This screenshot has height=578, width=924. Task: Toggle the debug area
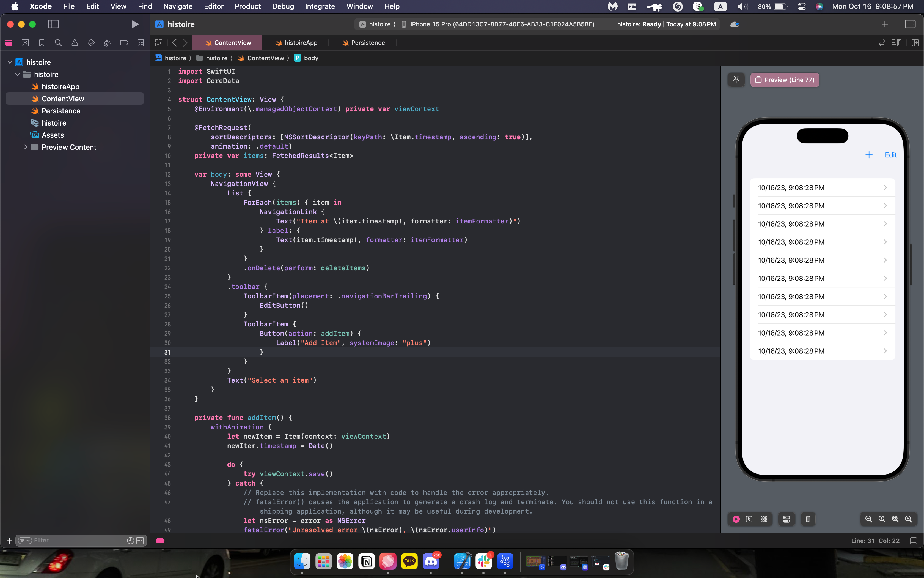[914, 541]
